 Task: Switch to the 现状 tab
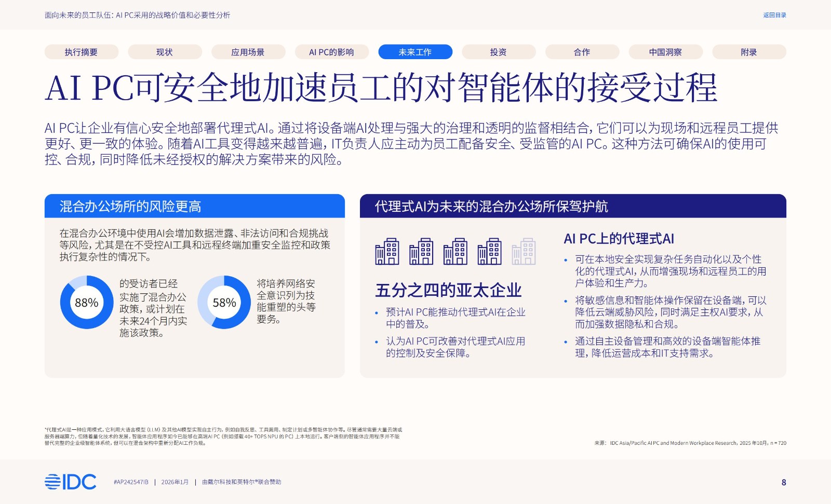(x=165, y=52)
